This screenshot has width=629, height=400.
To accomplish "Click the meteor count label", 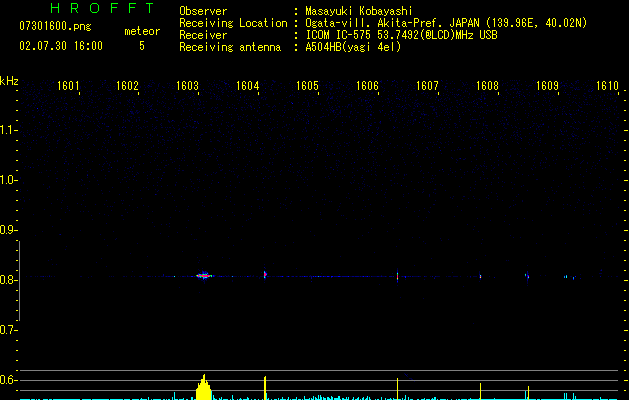I will [142, 31].
